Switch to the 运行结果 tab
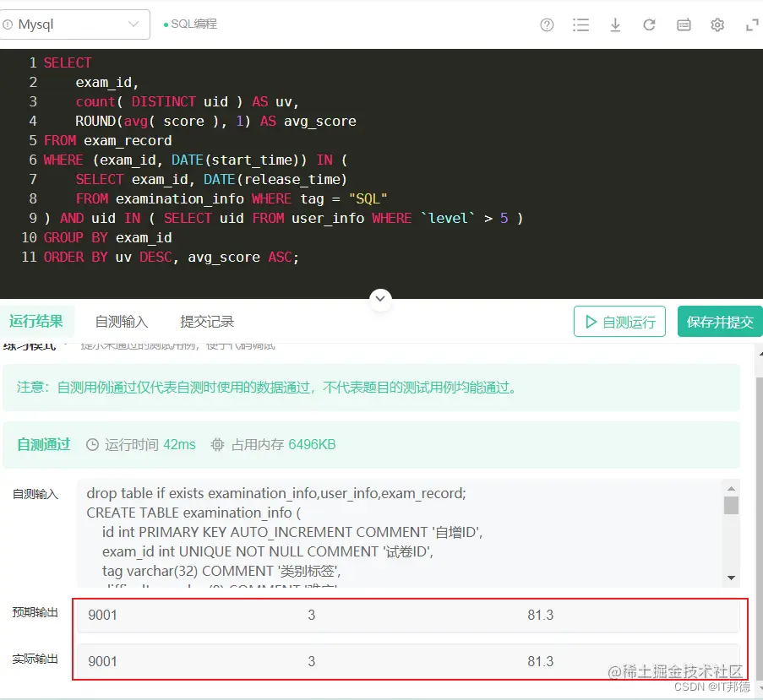763x700 pixels. [36, 322]
